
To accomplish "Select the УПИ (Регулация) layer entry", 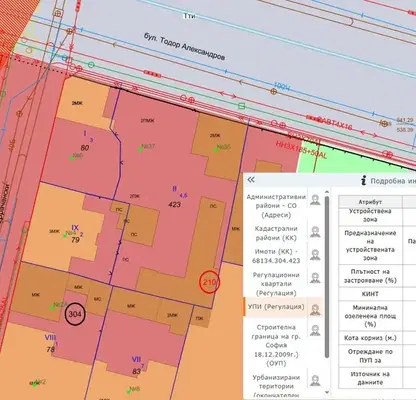I will (276, 307).
